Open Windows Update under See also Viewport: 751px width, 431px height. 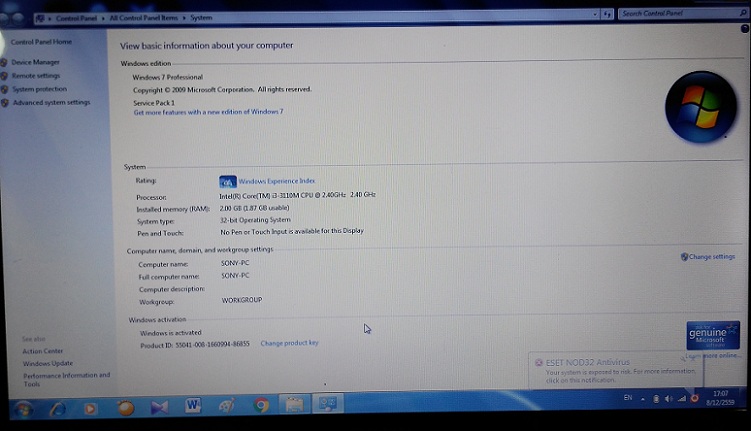point(48,363)
